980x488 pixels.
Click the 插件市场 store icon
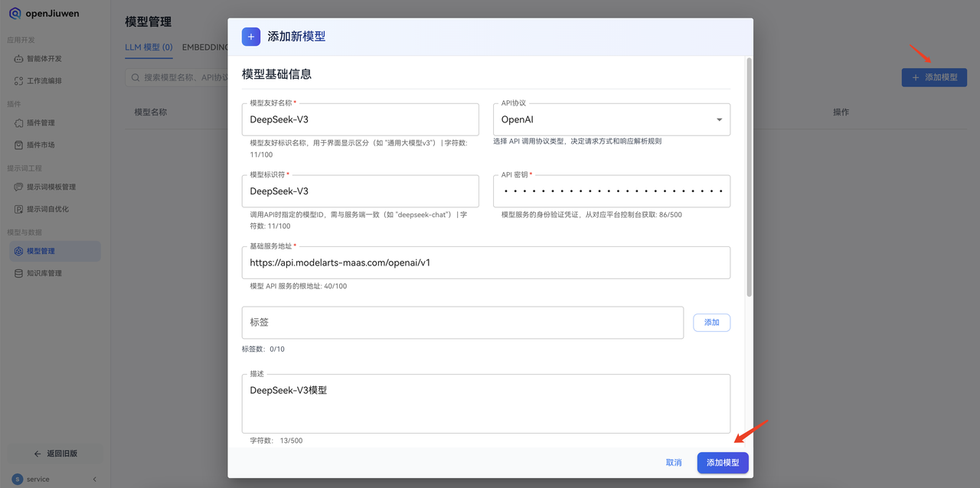tap(19, 145)
